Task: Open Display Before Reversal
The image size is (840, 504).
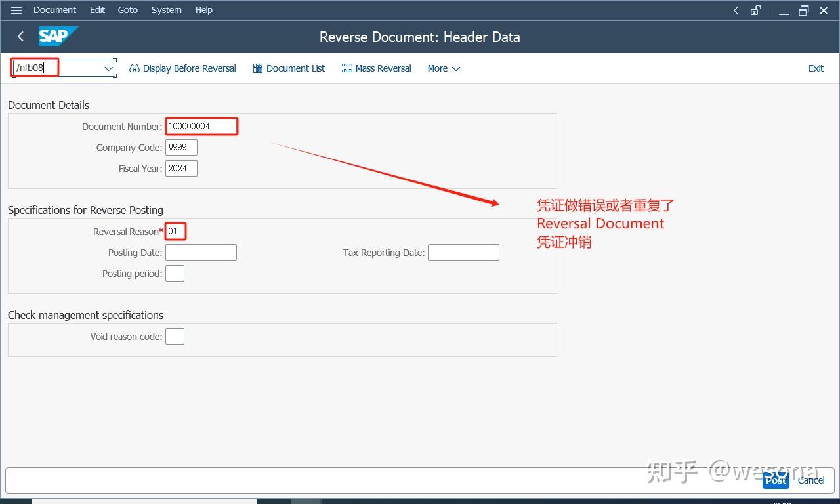Action: tap(182, 68)
